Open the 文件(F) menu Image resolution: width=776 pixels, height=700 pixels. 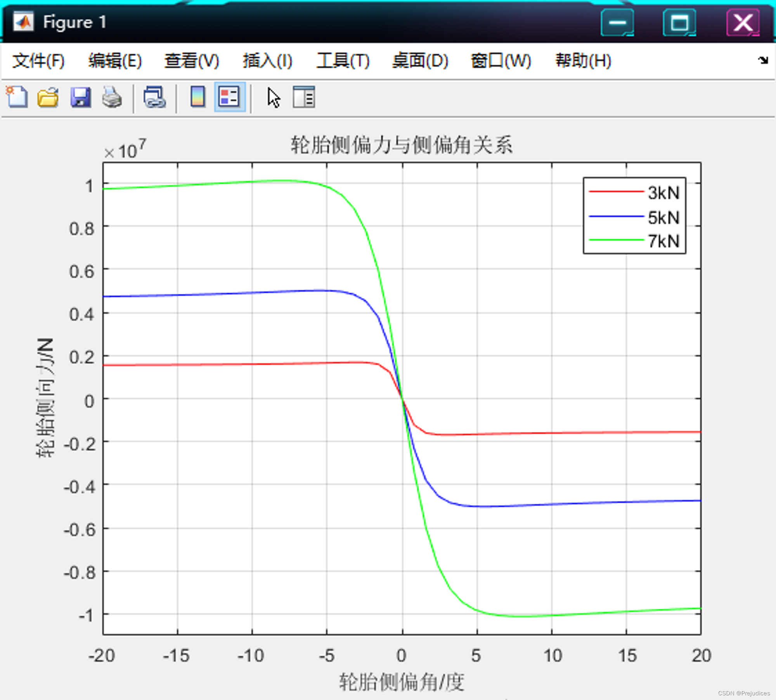[38, 61]
